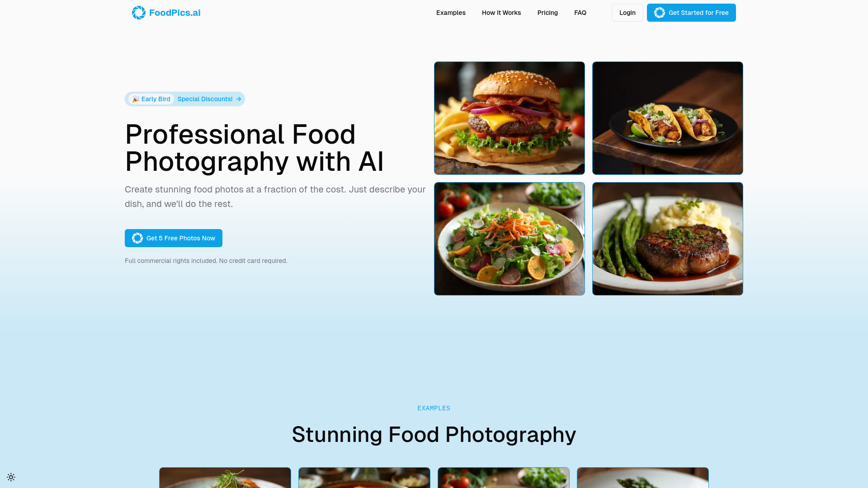Viewport: 868px width, 488px height.
Task: Click the tacos food photo thumbnail
Action: [x=668, y=118]
